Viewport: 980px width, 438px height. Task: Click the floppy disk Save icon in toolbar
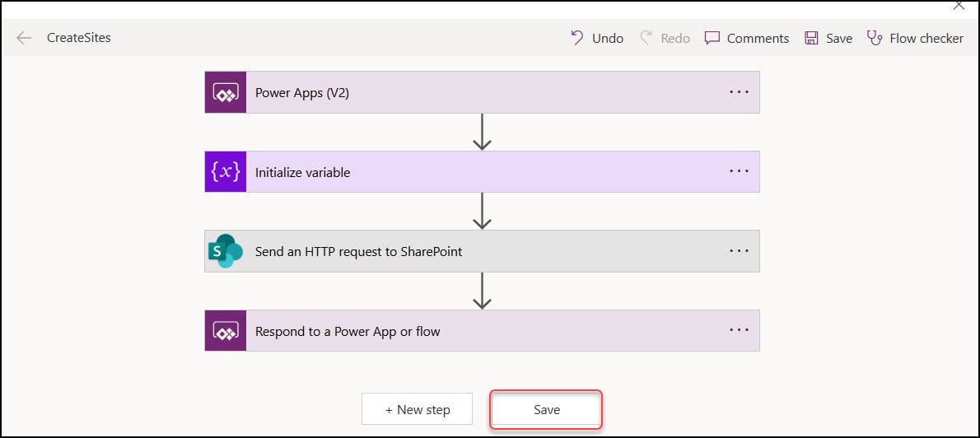(811, 38)
